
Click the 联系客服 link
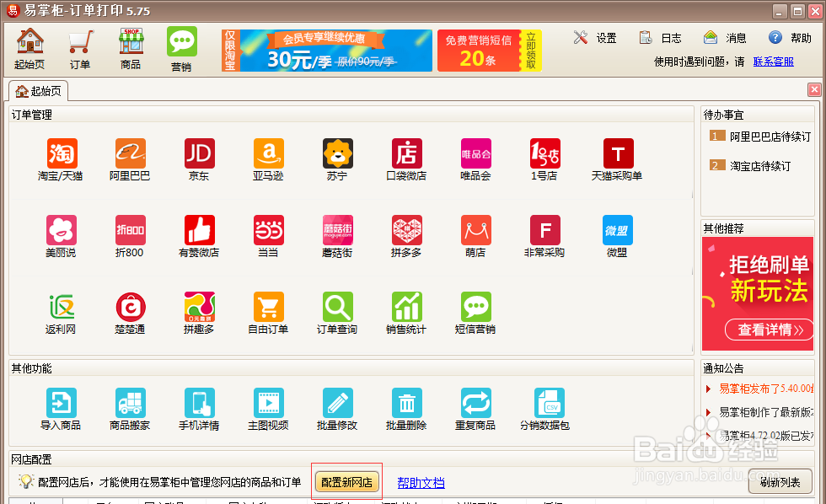(774, 62)
